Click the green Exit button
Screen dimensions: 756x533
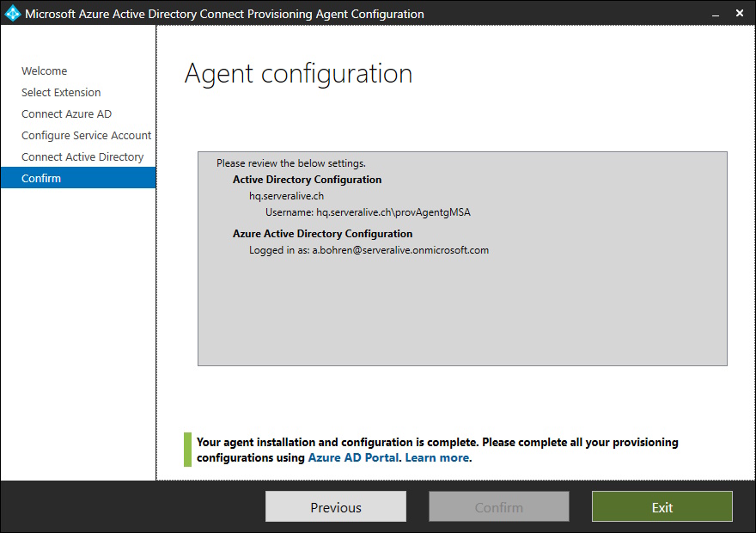tap(662, 506)
